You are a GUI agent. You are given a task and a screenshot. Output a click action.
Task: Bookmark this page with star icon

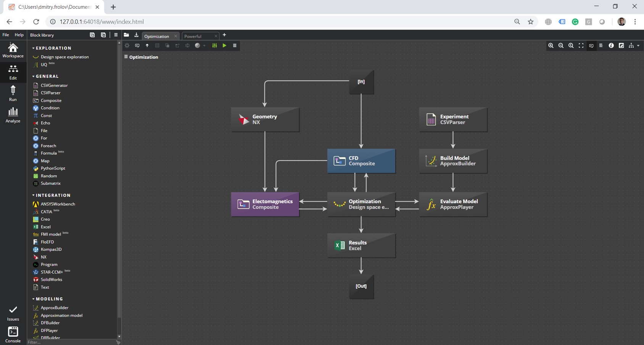[531, 22]
